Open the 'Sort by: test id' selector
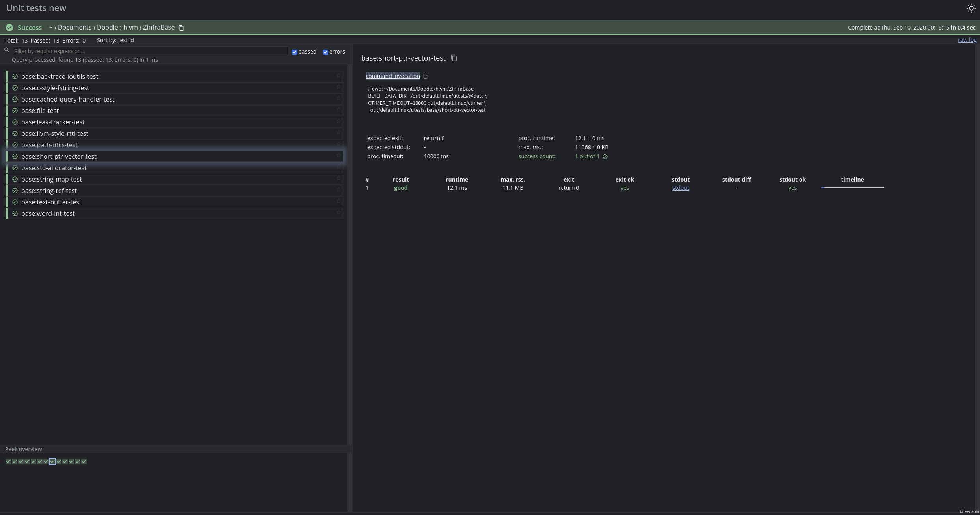This screenshot has height=515, width=980. coord(115,40)
